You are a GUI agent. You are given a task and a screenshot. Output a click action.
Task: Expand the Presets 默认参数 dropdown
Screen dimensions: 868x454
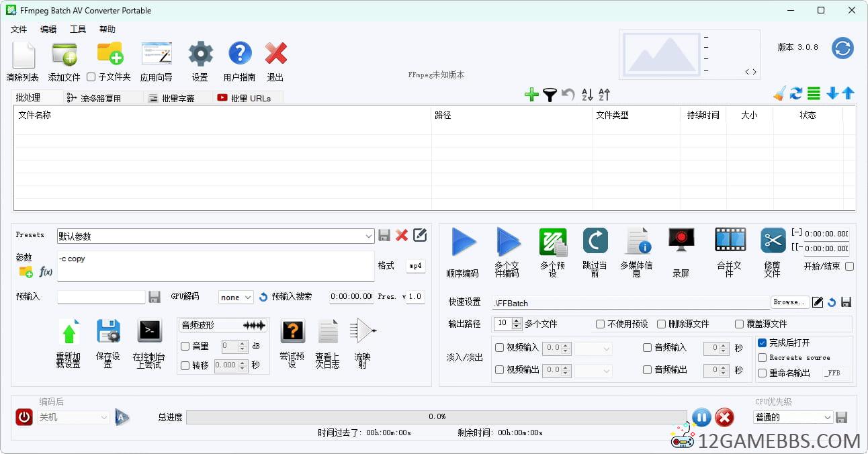coord(369,236)
